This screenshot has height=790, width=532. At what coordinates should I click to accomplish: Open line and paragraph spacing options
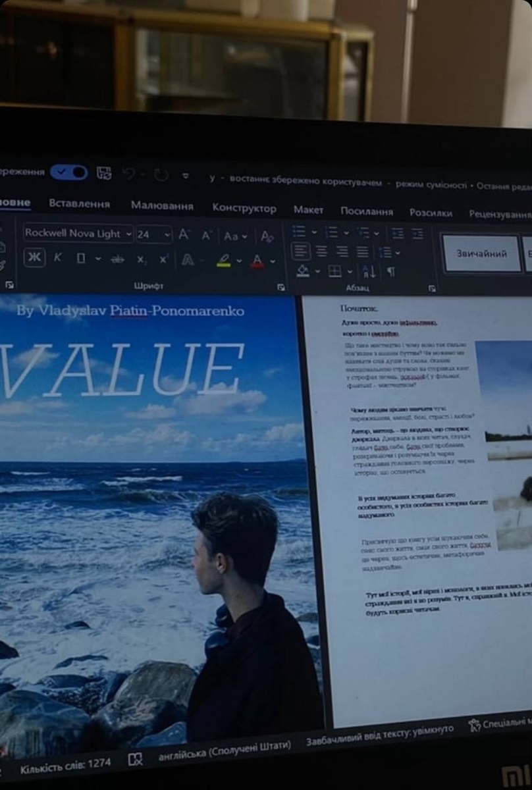point(386,253)
